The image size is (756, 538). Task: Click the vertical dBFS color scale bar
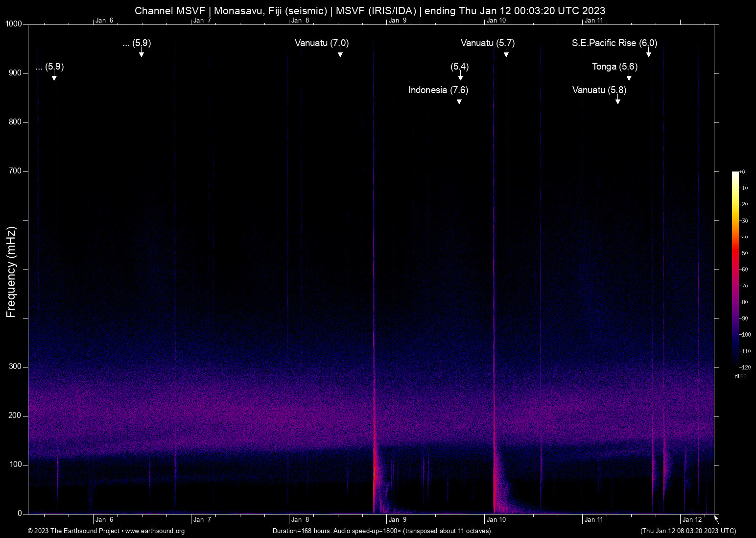point(735,269)
